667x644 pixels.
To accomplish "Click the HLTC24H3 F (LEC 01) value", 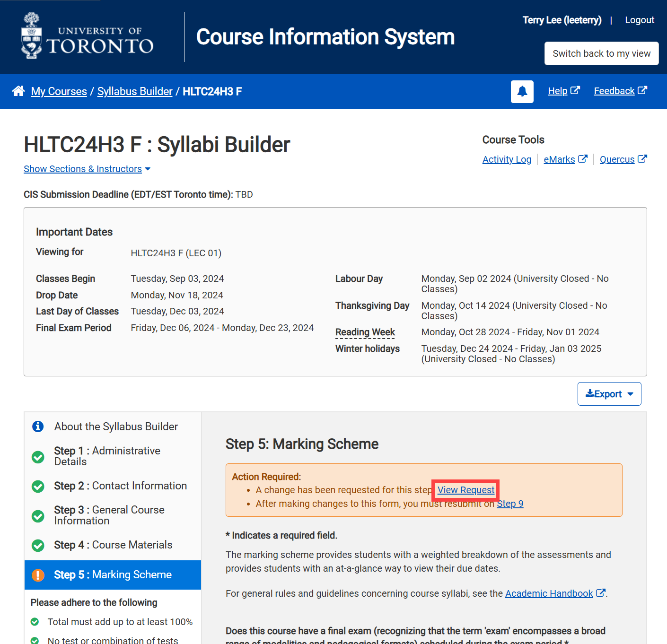I will tap(176, 253).
